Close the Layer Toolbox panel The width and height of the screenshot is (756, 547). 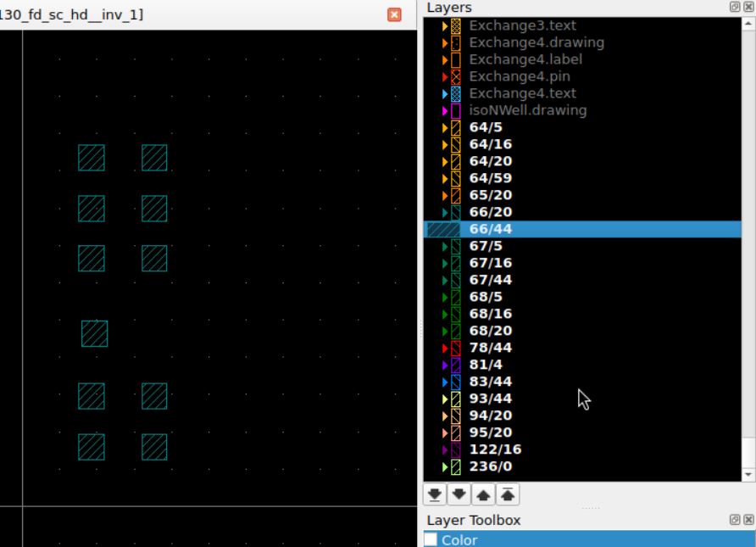[748, 520]
